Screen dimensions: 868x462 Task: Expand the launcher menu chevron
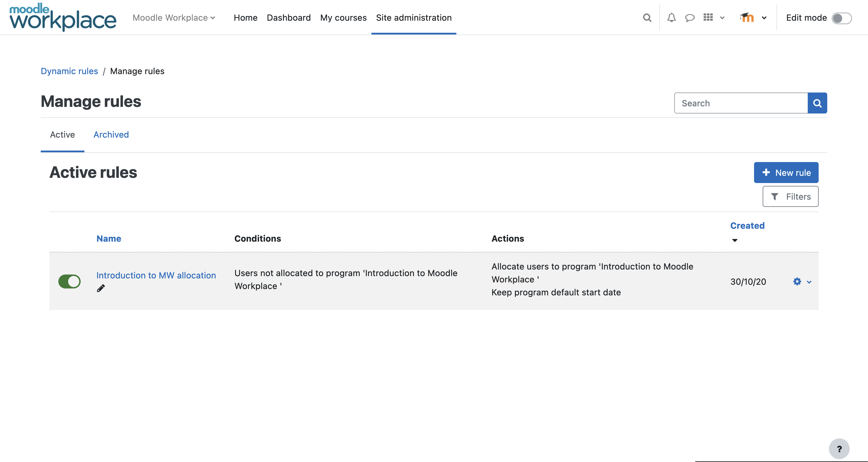722,18
